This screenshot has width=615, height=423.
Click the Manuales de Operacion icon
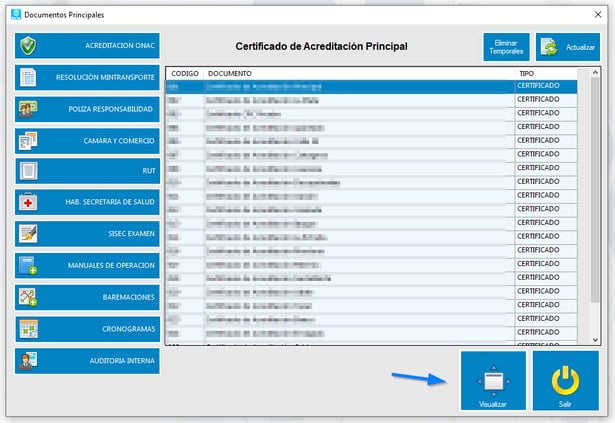point(29,265)
